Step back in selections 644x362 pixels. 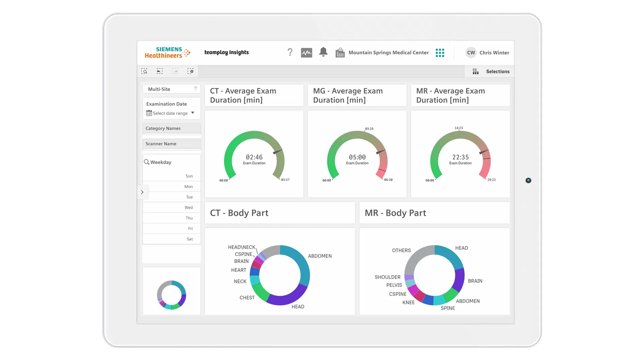(160, 71)
